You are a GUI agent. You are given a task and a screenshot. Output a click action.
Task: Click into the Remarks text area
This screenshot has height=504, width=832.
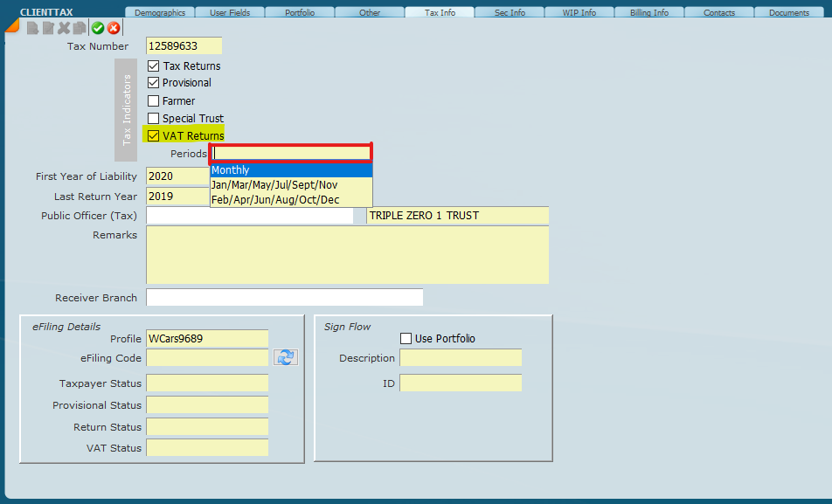coord(347,255)
